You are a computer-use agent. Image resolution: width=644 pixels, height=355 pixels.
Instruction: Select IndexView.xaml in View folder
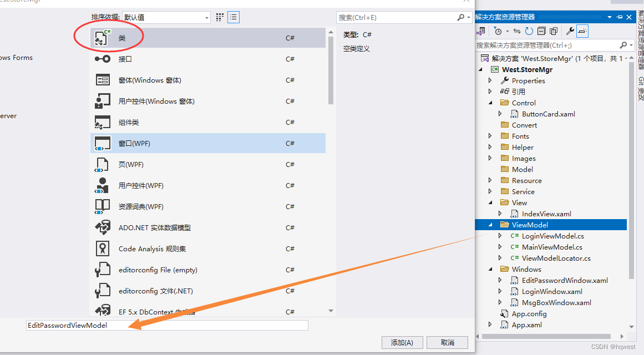coord(546,214)
